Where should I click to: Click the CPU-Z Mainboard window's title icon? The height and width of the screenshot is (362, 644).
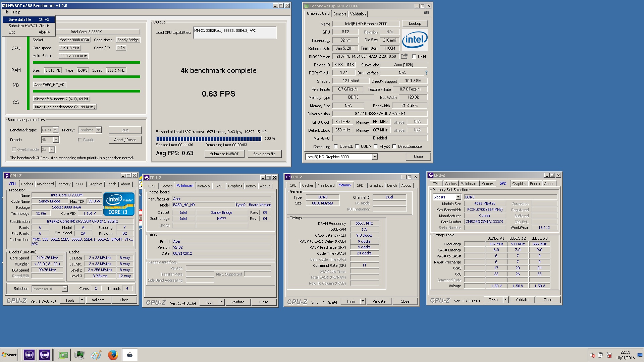146,178
